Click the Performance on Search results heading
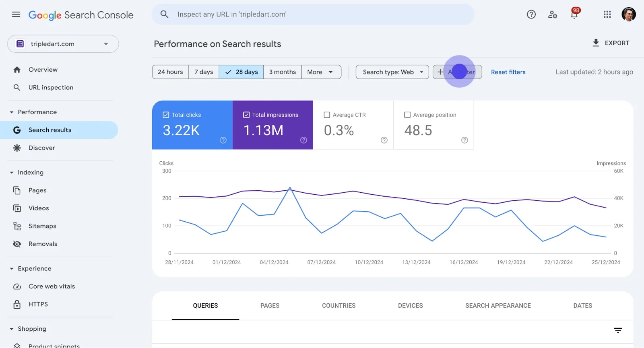 point(217,44)
